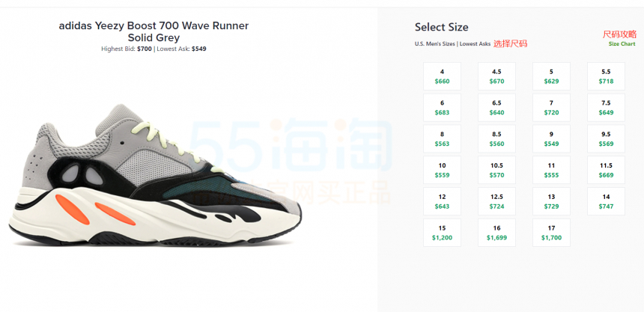644x312 pixels.
Task: Pick size 13 priced $729
Action: [551, 201]
